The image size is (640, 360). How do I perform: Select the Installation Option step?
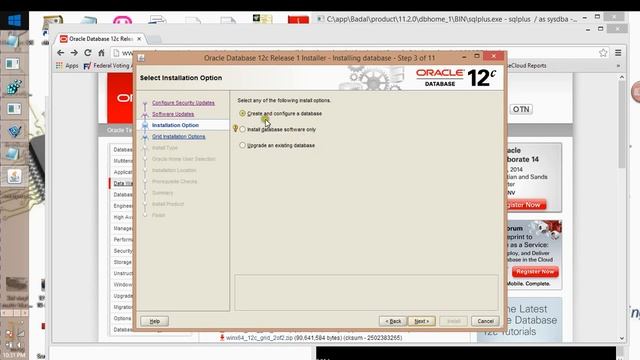point(176,125)
